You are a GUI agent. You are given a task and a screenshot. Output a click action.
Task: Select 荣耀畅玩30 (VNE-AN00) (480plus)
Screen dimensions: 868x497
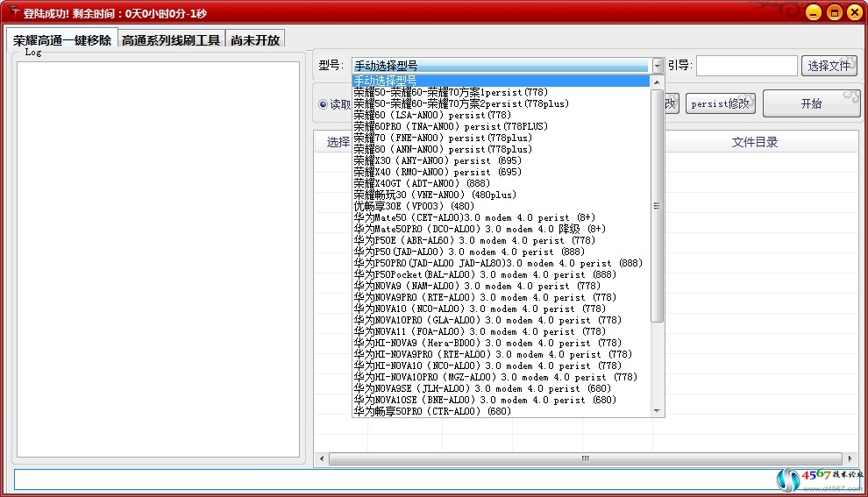pyautogui.click(x=501, y=195)
